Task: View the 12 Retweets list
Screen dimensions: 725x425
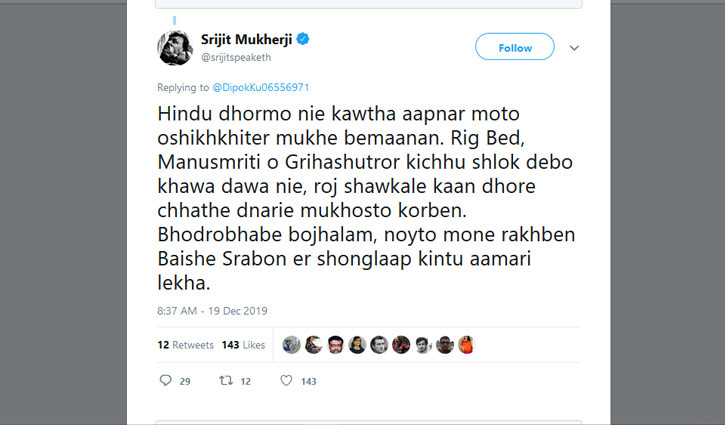Action: click(x=186, y=345)
